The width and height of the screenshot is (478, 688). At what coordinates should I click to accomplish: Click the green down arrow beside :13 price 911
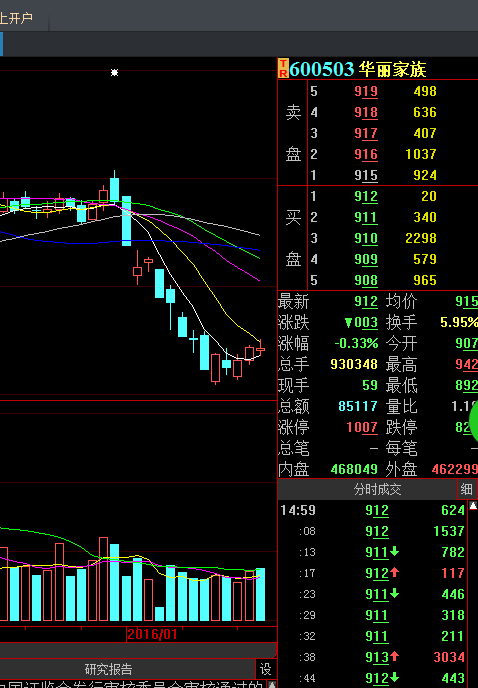point(394,551)
